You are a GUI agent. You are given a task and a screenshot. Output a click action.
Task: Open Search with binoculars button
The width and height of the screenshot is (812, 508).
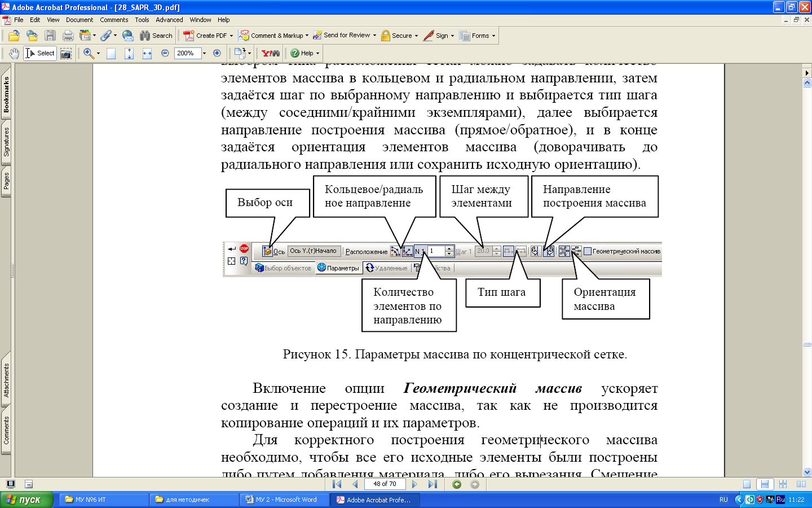click(156, 36)
